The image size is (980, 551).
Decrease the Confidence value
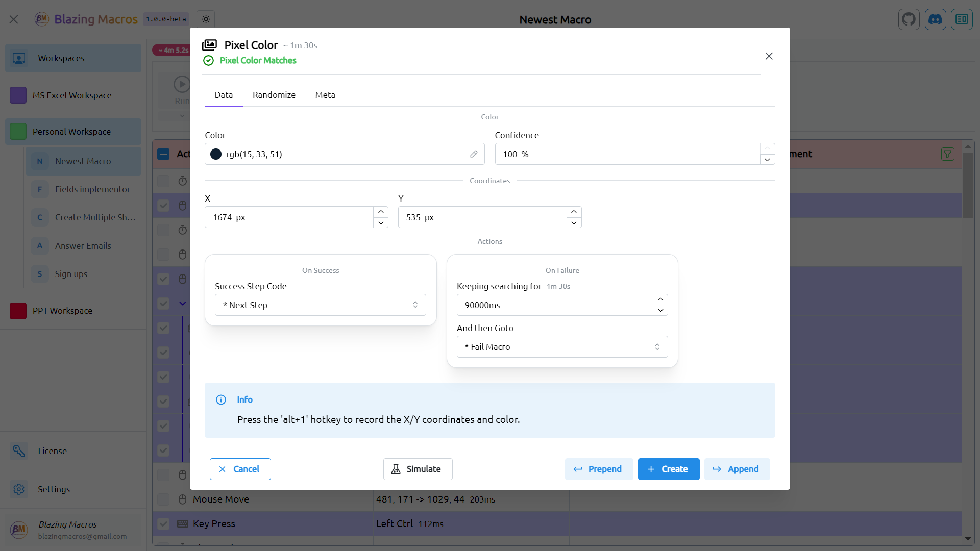pyautogui.click(x=767, y=160)
